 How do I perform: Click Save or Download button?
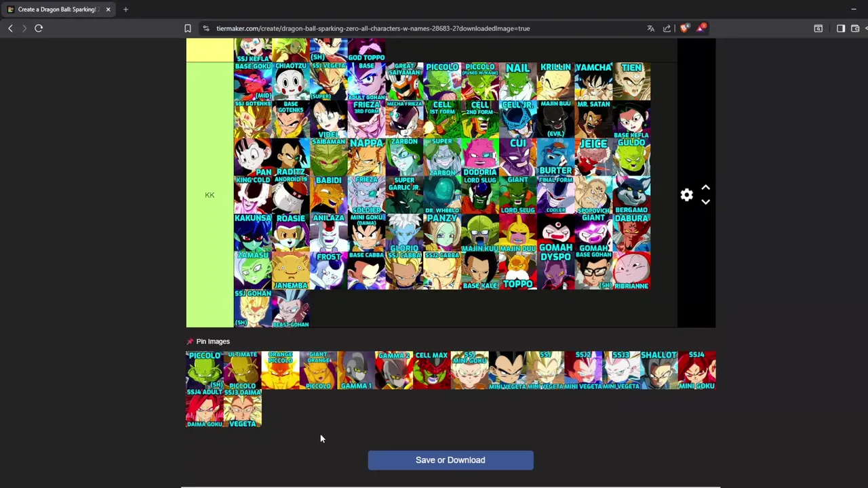coord(450,460)
